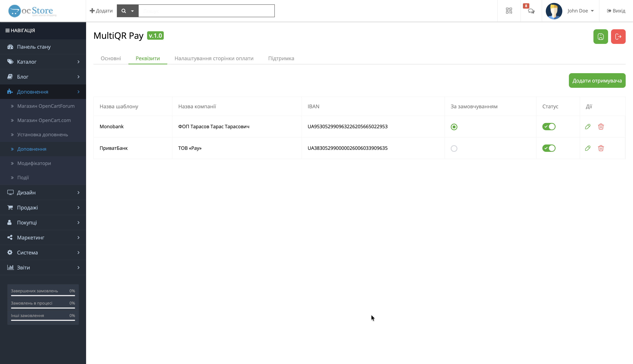This screenshot has height=364, width=633.
Task: Click the Додати отримувача button
Action: (x=597, y=80)
